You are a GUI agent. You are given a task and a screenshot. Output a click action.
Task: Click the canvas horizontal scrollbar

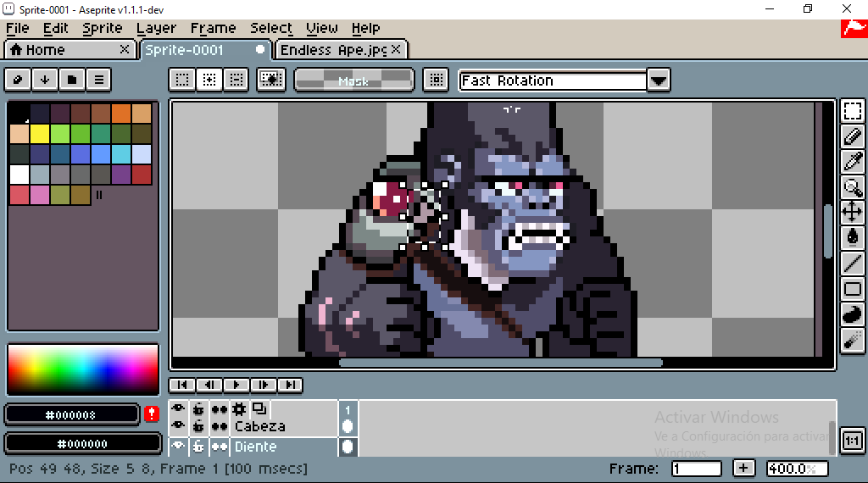pos(500,363)
